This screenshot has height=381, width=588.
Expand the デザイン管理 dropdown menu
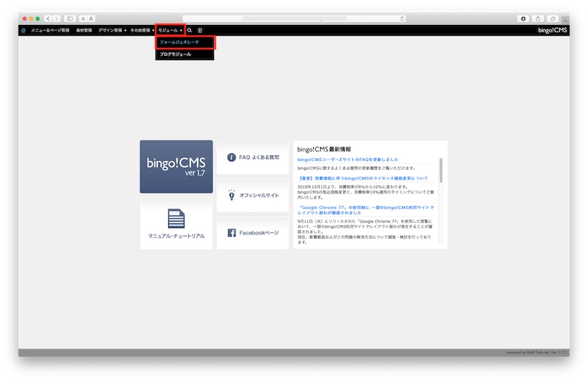[112, 30]
